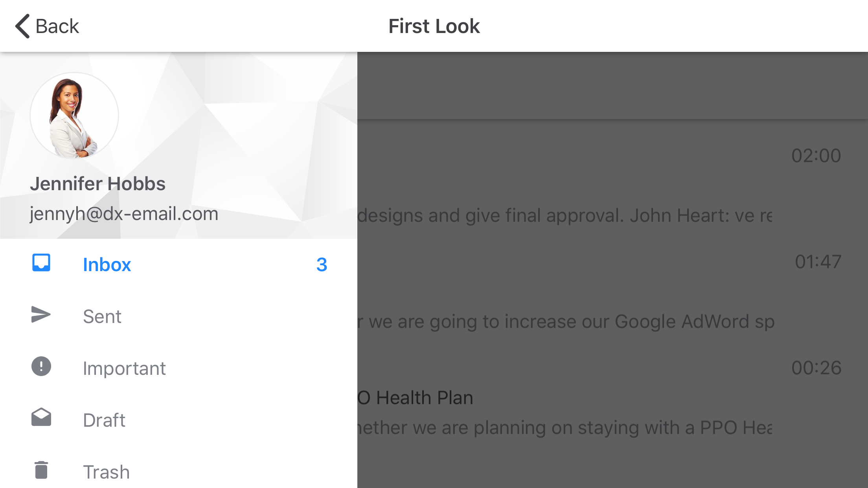Click the Jennifer Hobbs name
868x488 pixels.
pos(98,184)
